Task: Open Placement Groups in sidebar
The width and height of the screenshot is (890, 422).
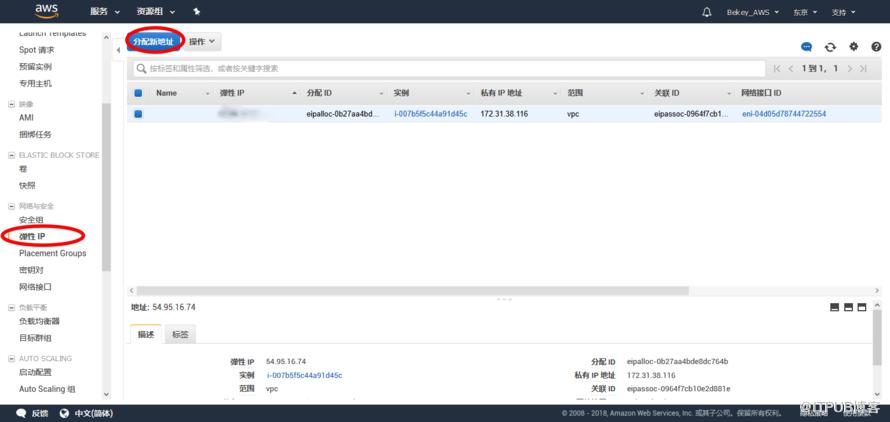Action: [53, 253]
